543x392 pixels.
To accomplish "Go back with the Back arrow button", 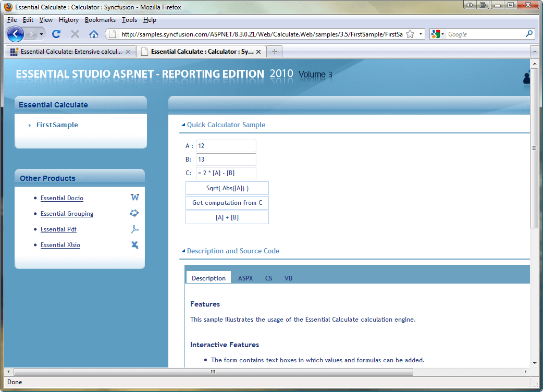I will (16, 34).
